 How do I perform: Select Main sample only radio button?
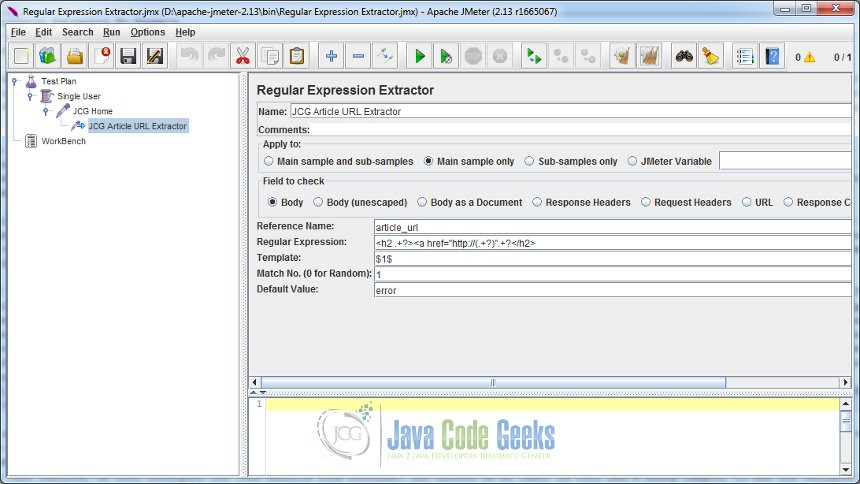(x=428, y=161)
